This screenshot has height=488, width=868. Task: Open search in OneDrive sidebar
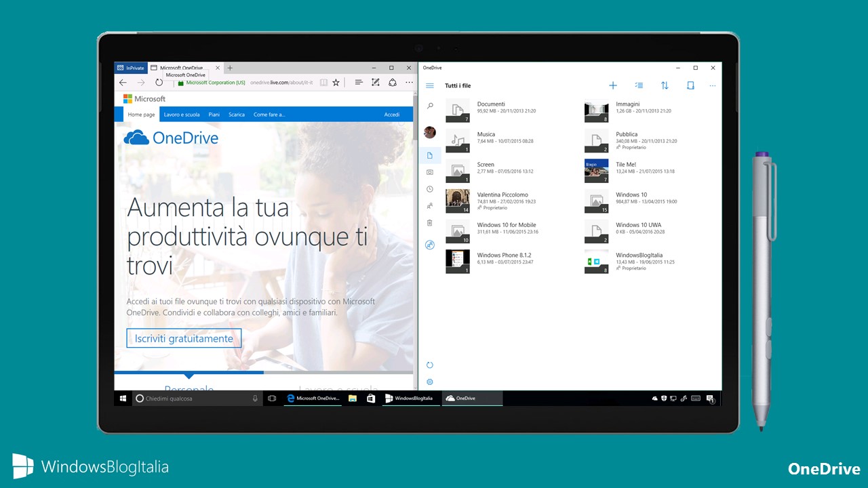(429, 106)
